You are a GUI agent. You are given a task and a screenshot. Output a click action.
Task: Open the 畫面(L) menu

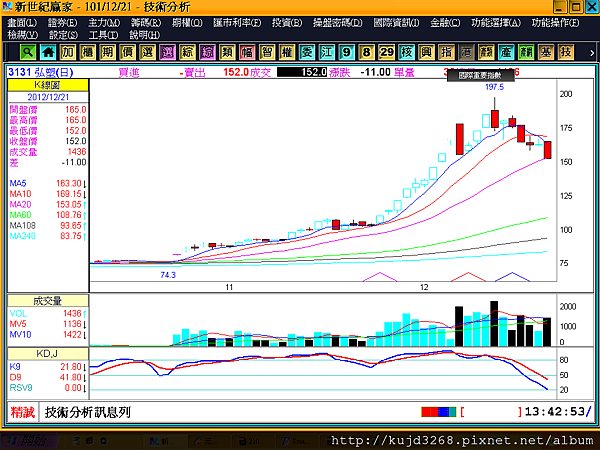tap(22, 23)
